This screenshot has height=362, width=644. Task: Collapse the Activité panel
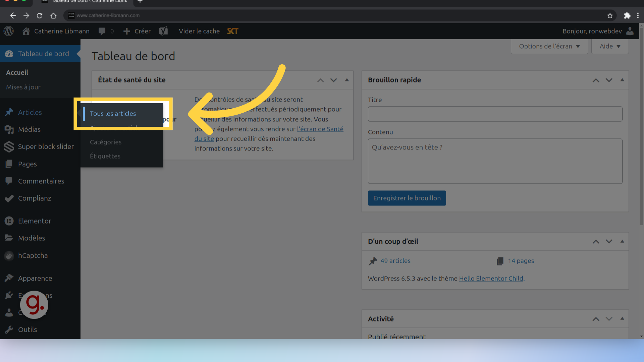[x=622, y=318]
